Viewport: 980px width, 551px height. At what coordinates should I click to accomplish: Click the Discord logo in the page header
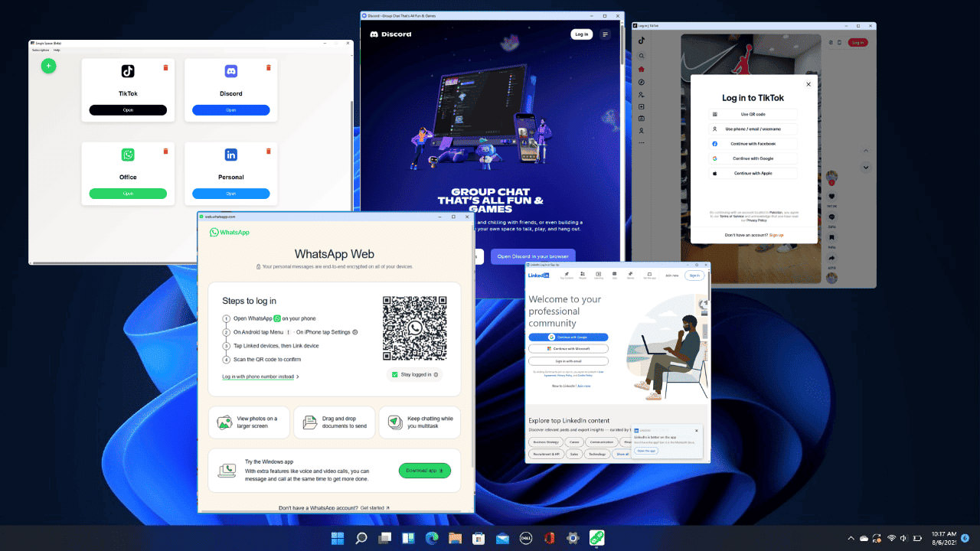[390, 34]
